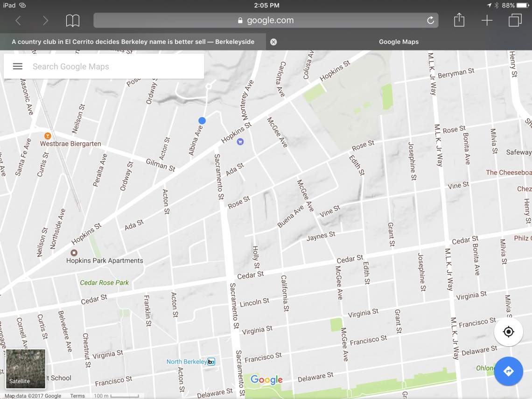The image size is (532, 399).
Task: Show all tabs overview icon
Action: click(x=515, y=21)
